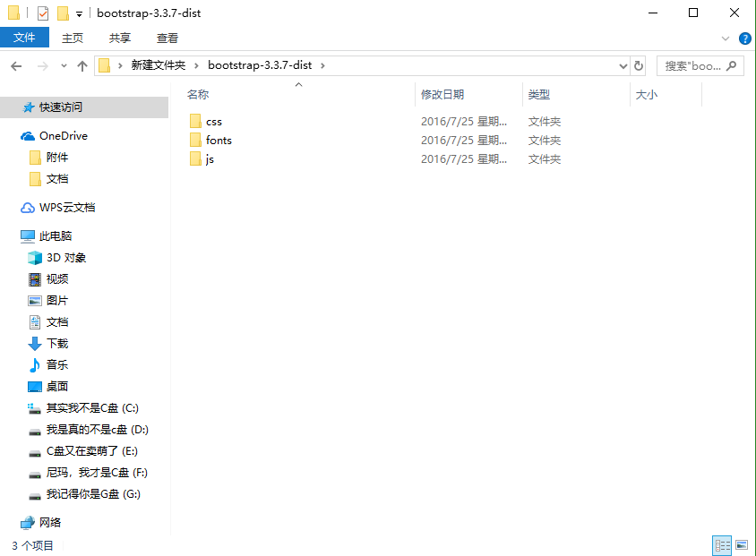756x556 pixels.
Task: Expand the chevron after bootstrap-3.3.7-dist breadcrumb
Action: [x=322, y=65]
